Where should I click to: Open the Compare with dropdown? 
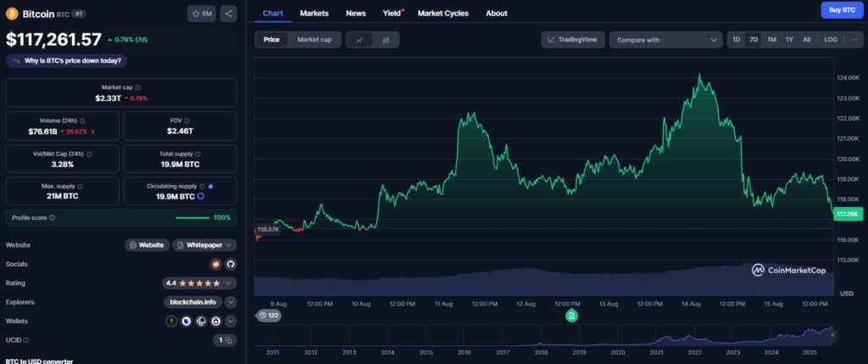click(665, 39)
